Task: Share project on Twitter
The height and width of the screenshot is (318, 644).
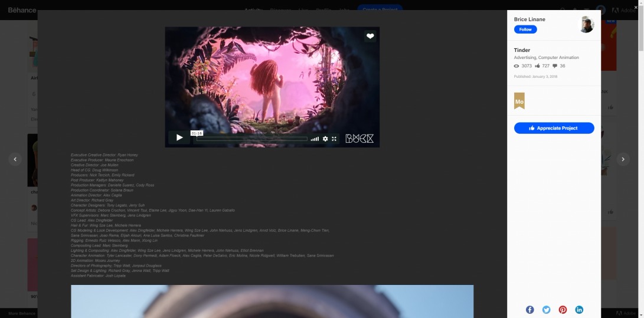Action: [x=546, y=310]
